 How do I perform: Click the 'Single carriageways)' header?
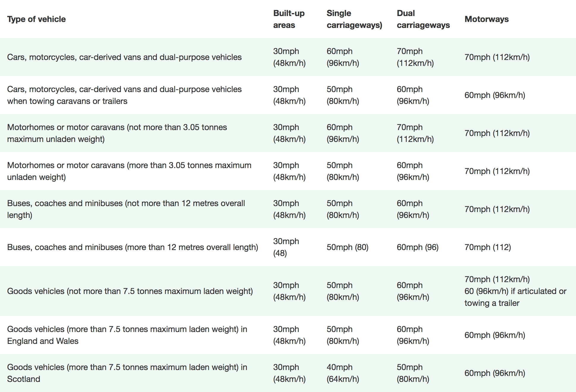pos(354,19)
